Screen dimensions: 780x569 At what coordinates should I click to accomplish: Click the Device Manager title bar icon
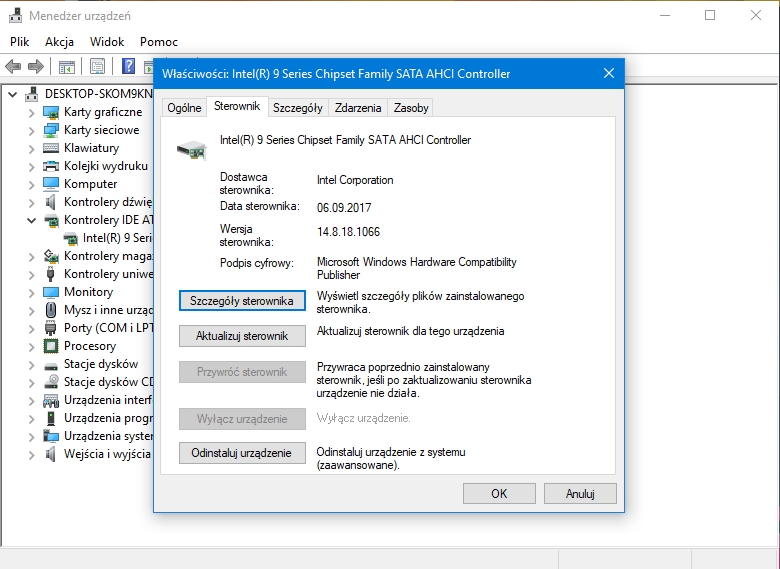[15, 15]
